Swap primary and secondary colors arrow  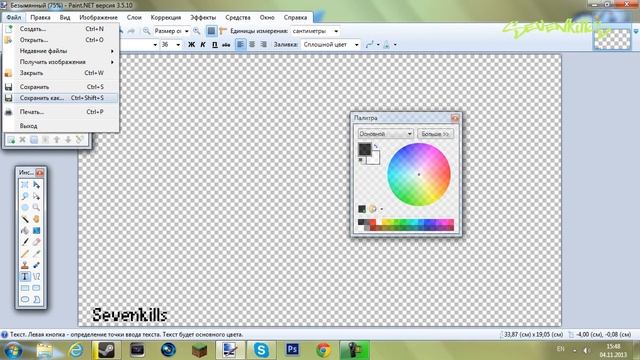pos(376,146)
